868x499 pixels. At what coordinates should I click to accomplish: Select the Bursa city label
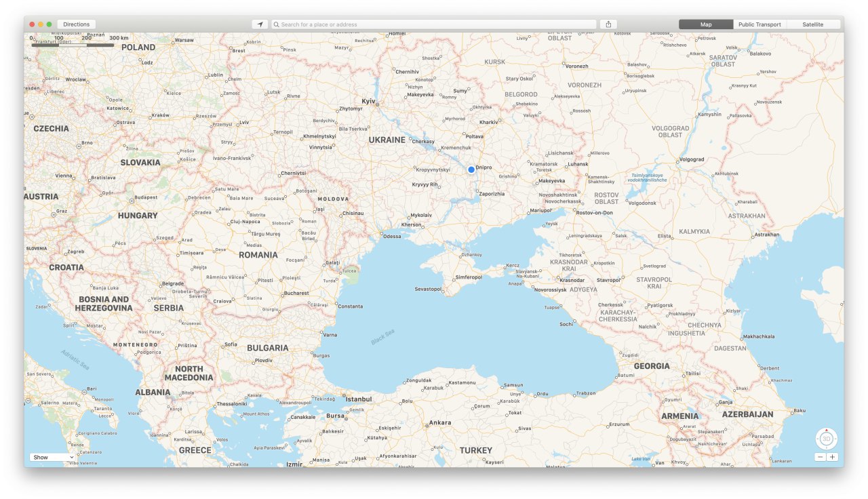(x=335, y=416)
